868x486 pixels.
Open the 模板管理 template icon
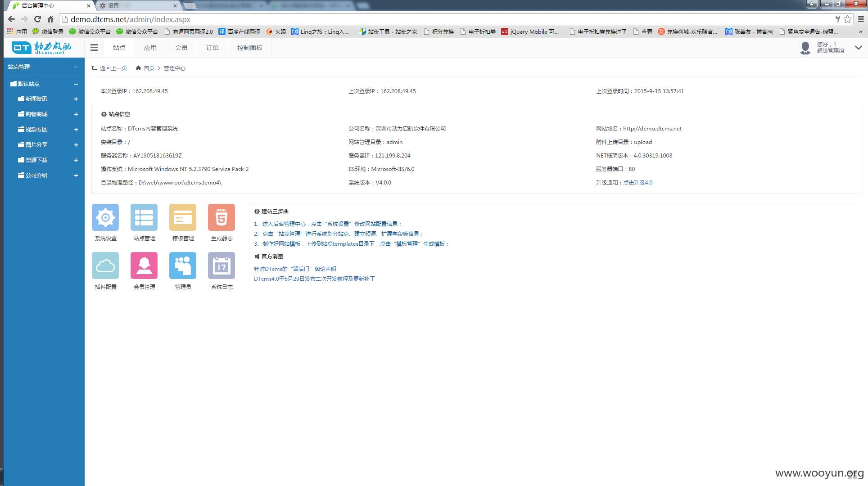pos(183,217)
